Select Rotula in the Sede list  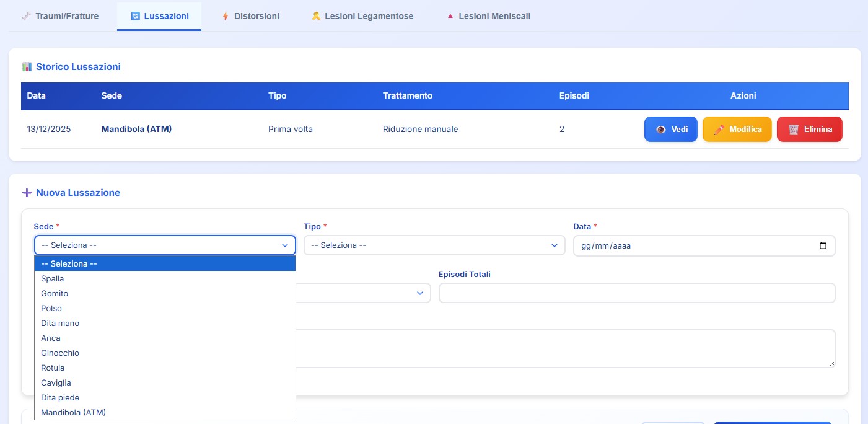pyautogui.click(x=53, y=368)
